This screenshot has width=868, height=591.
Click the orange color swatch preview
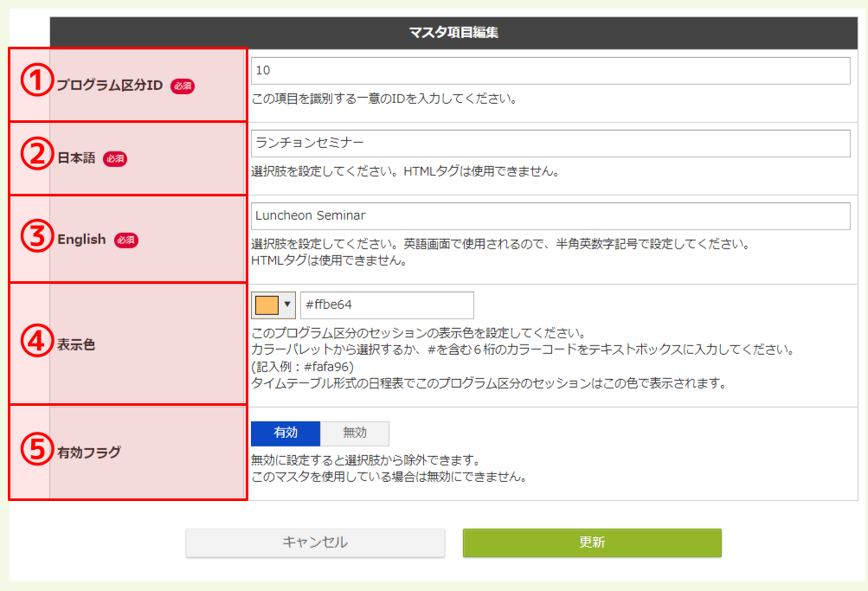(x=267, y=305)
